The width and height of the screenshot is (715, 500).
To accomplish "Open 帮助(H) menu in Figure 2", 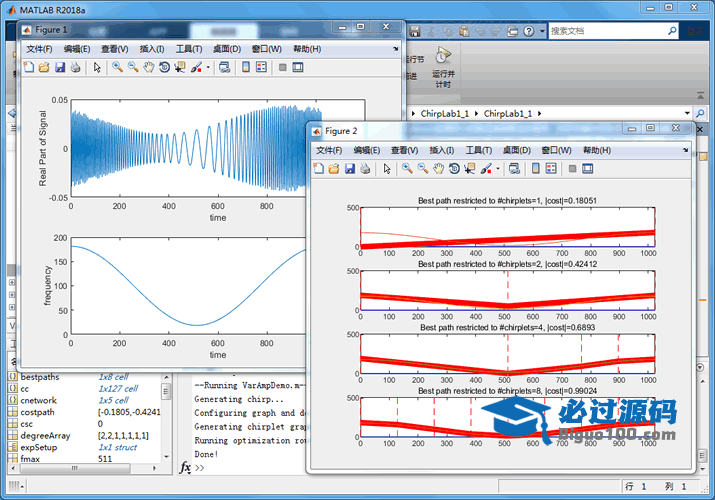I will [597, 150].
